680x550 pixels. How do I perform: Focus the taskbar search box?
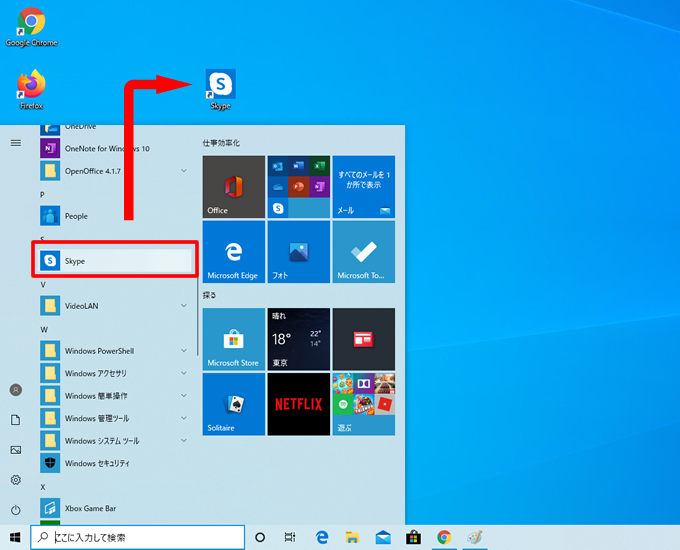pyautogui.click(x=137, y=537)
